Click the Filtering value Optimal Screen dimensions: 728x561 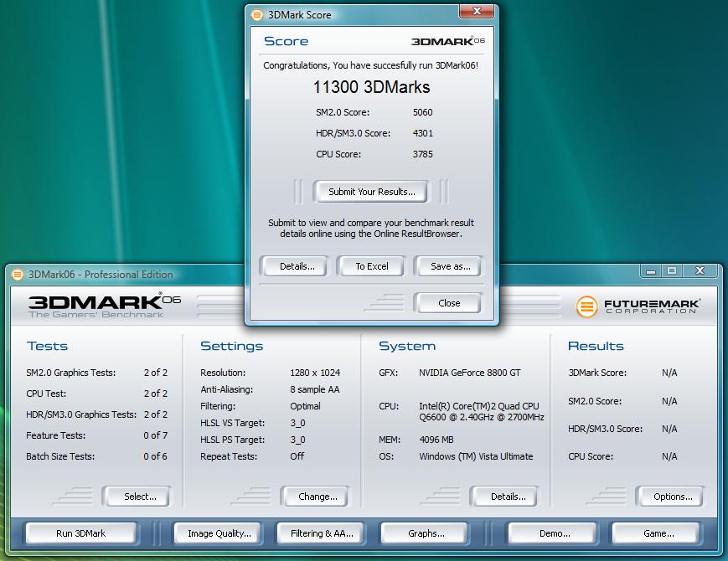point(305,406)
